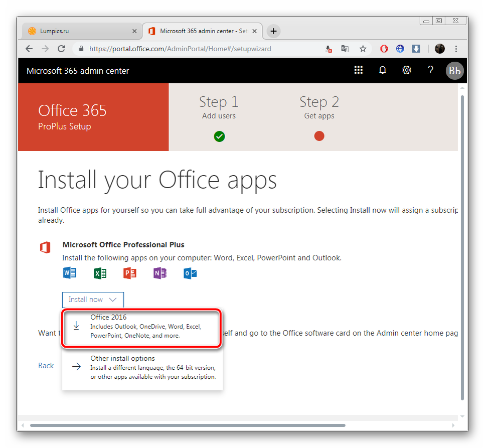Click the download-blocked icon in address bar
This screenshot has height=448, width=485.
coord(329,49)
